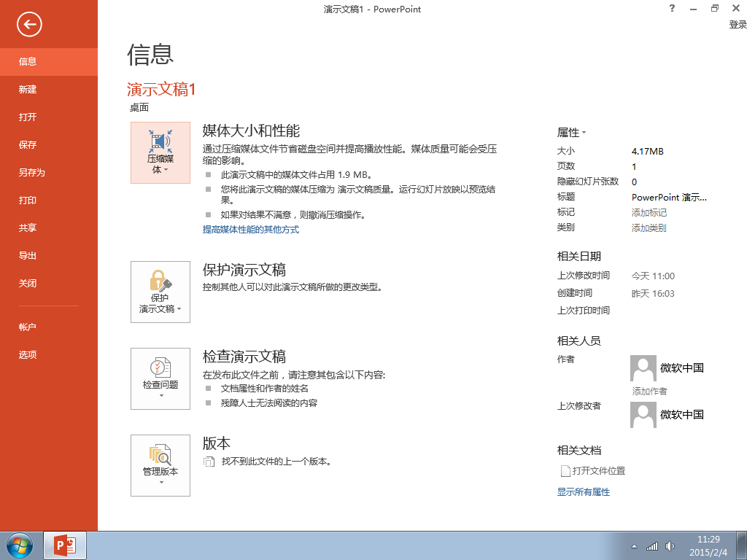
Task: Click the 相关文档 heading
Action: [578, 451]
